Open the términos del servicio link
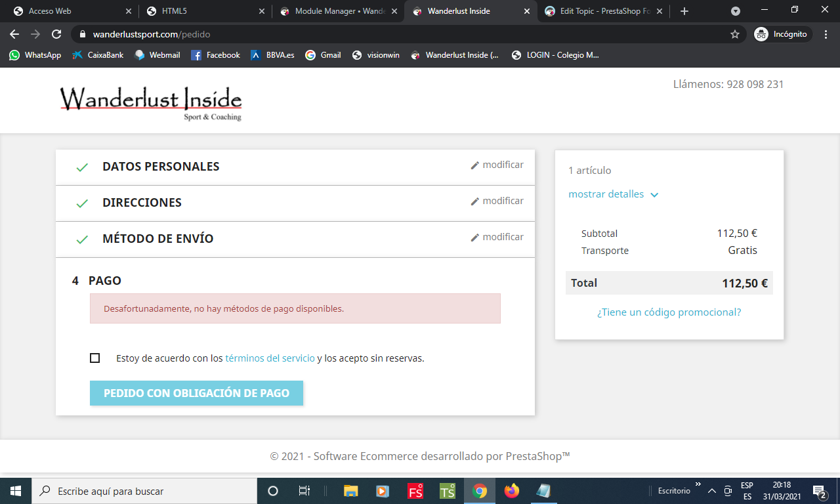Image resolution: width=840 pixels, height=504 pixels. (x=270, y=358)
